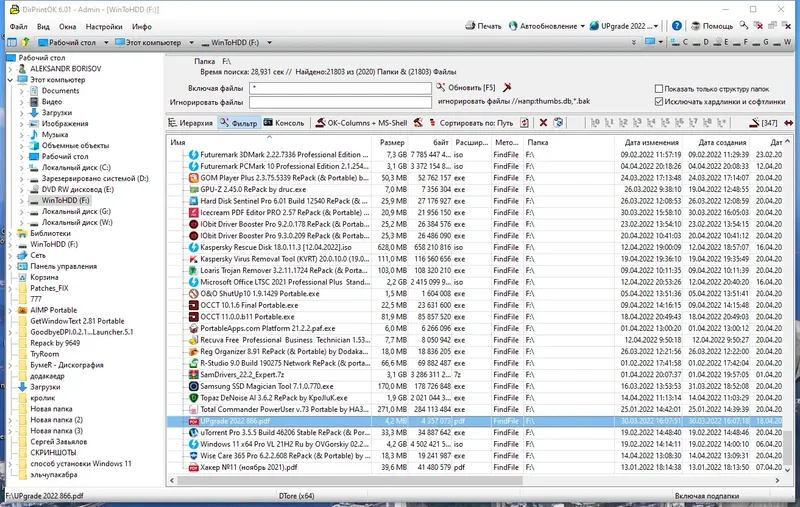Select the СКРИНШОТЫ folder in tree
This screenshot has height=507, width=800.
pyautogui.click(x=53, y=452)
